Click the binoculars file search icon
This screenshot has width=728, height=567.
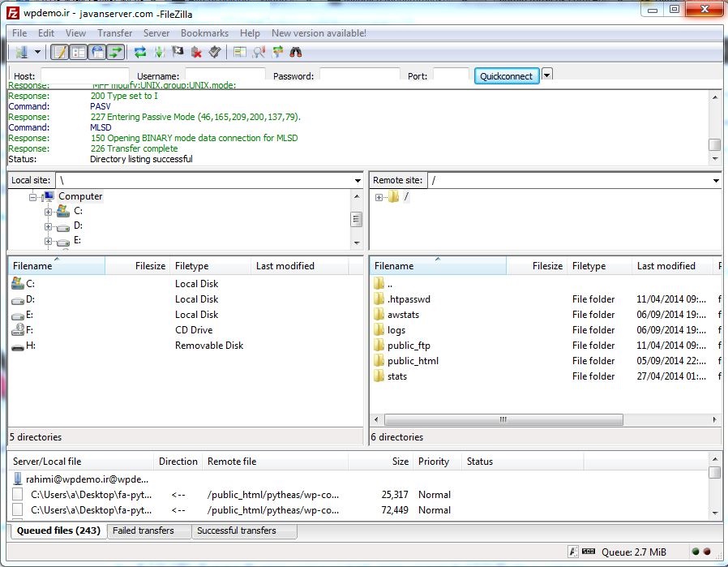tap(296, 52)
